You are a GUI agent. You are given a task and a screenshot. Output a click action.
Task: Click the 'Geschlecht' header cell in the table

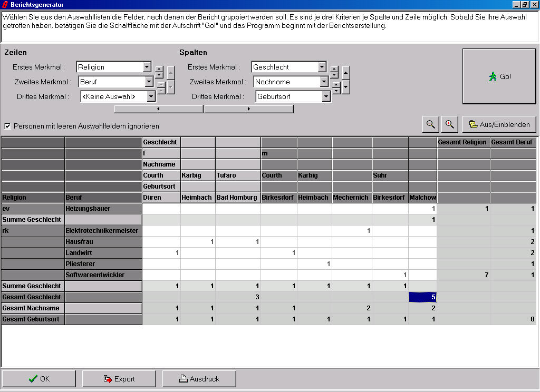(x=161, y=142)
